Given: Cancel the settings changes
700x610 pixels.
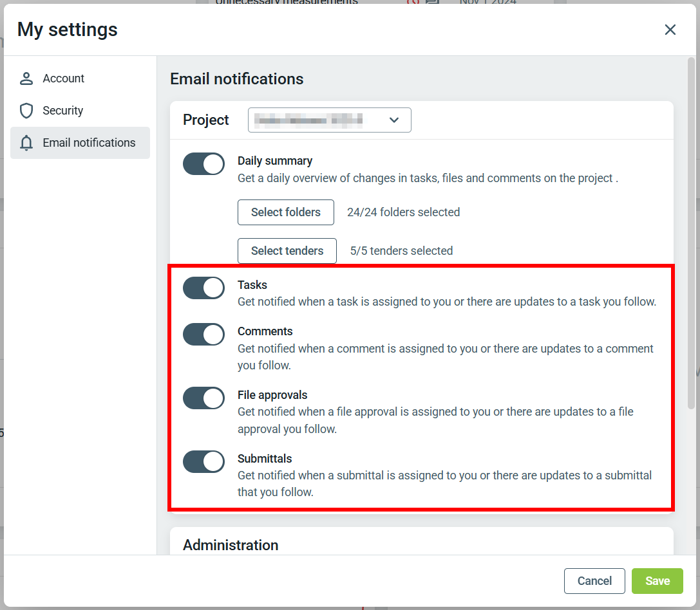Looking at the screenshot, I should (x=594, y=581).
